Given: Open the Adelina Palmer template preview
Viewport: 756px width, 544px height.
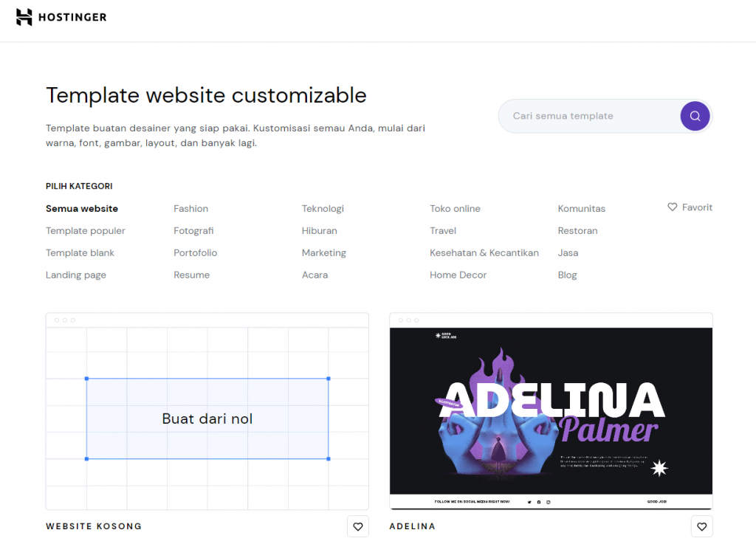Looking at the screenshot, I should coord(551,411).
